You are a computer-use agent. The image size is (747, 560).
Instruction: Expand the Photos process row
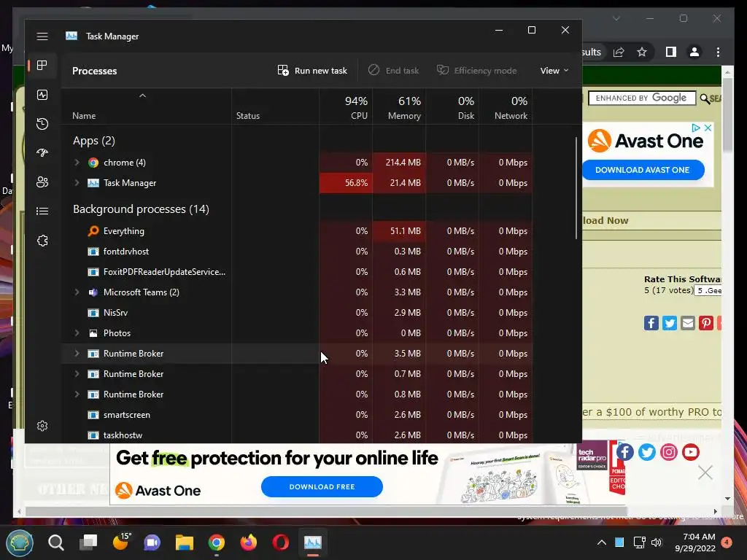pos(77,332)
